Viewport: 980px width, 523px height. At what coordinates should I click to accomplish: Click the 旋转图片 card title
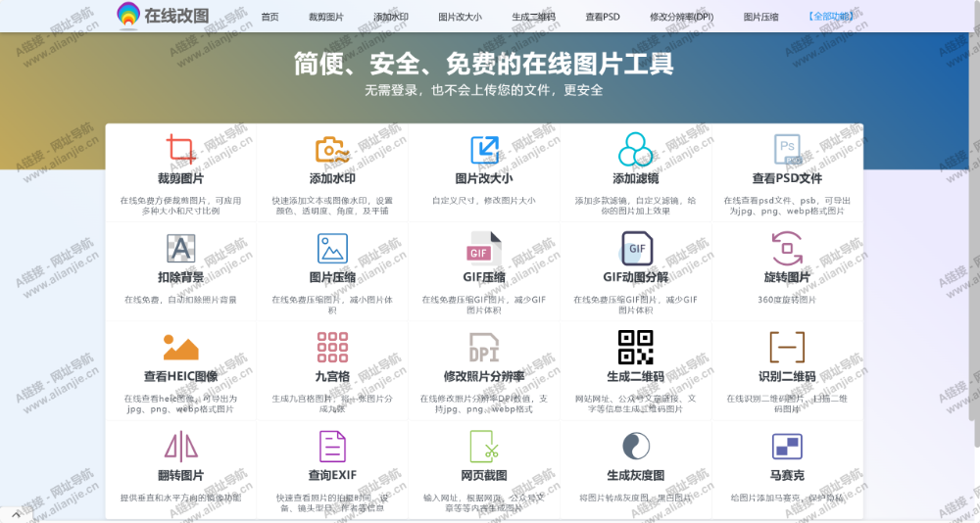coord(788,277)
